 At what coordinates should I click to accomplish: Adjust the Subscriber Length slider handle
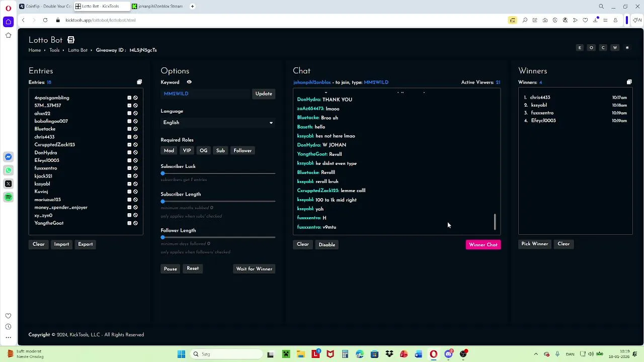(163, 201)
